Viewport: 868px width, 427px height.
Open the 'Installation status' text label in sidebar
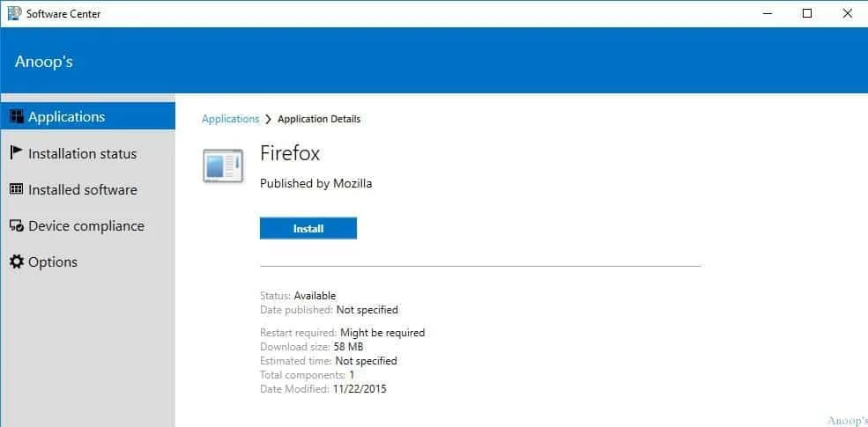click(x=82, y=153)
